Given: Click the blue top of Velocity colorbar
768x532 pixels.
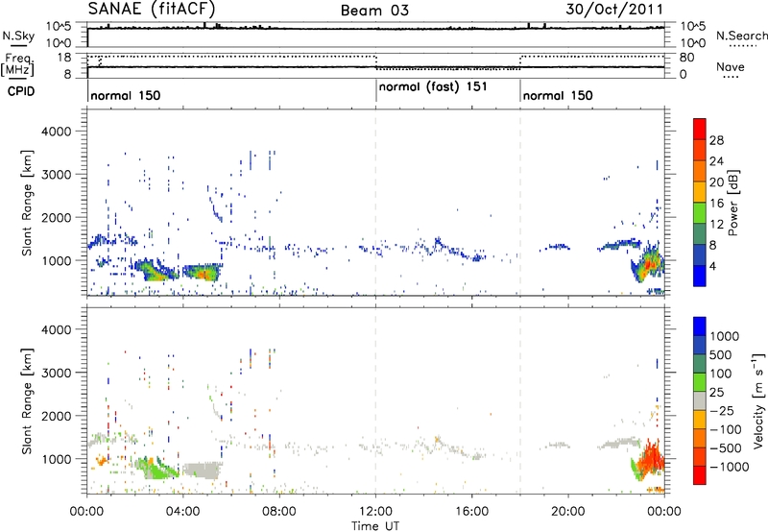Looking at the screenshot, I should pyautogui.click(x=700, y=326).
